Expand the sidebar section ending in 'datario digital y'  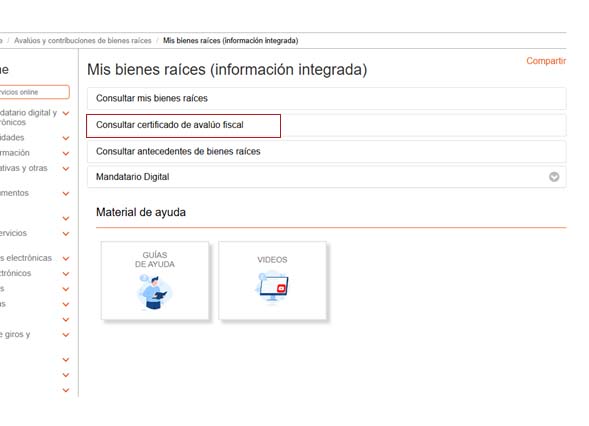[x=66, y=113]
